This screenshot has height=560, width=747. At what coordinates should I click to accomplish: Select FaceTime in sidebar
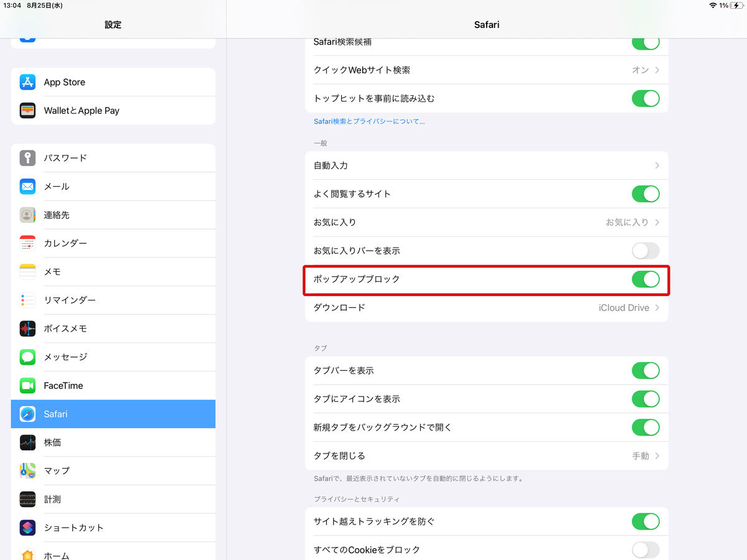[x=113, y=386]
